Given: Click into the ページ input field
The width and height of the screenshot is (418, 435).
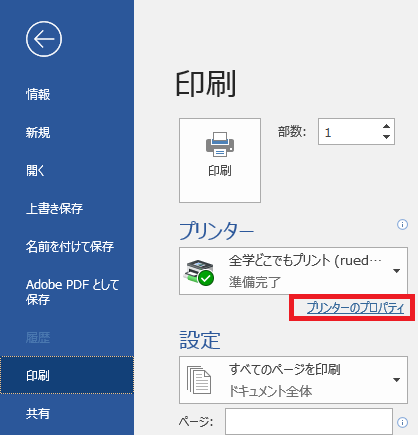Looking at the screenshot, I should coord(309,422).
